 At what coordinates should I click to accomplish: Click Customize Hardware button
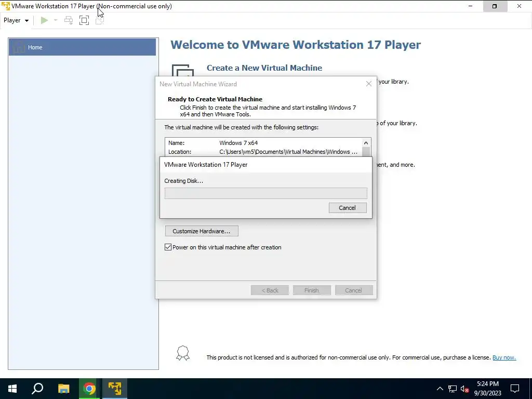coord(202,231)
